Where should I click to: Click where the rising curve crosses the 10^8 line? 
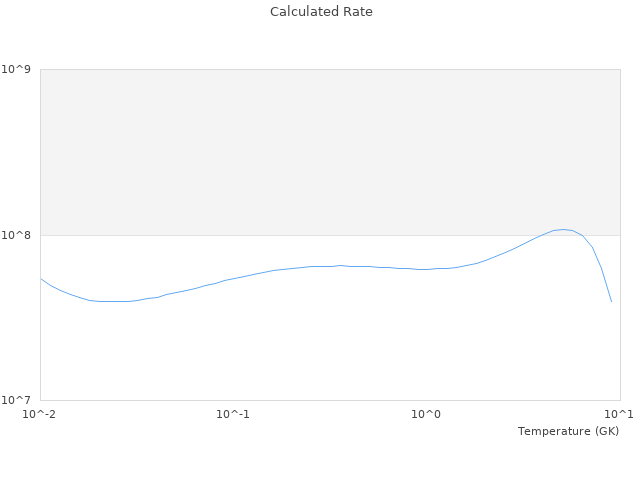point(541,235)
